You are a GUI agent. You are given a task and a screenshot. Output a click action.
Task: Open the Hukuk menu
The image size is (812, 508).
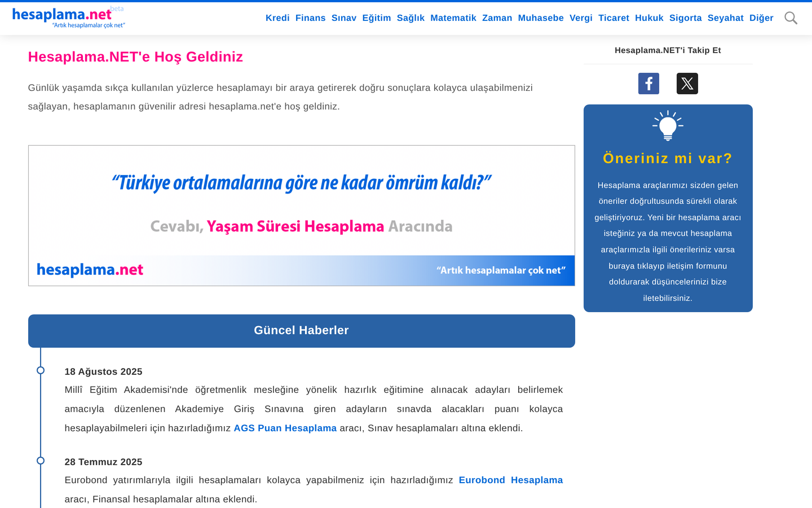(x=649, y=18)
